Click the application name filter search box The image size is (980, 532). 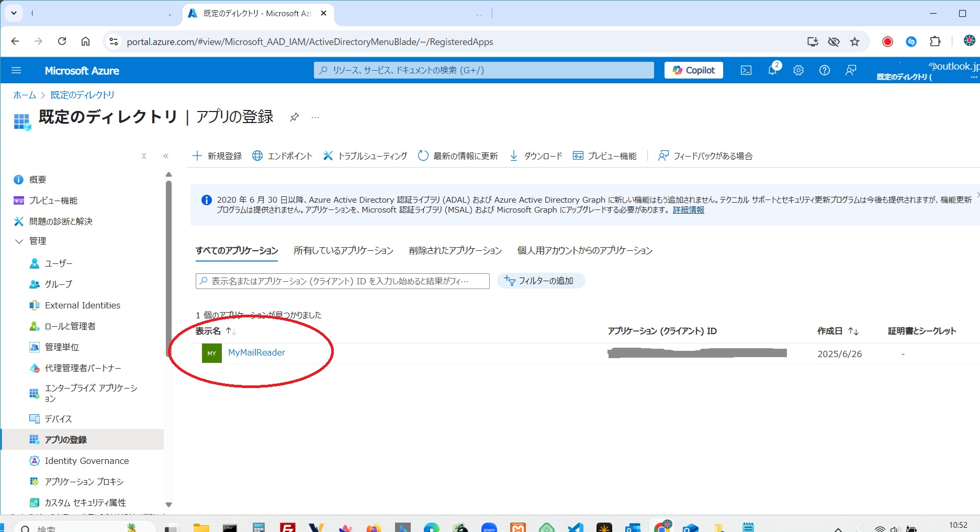tap(342, 281)
